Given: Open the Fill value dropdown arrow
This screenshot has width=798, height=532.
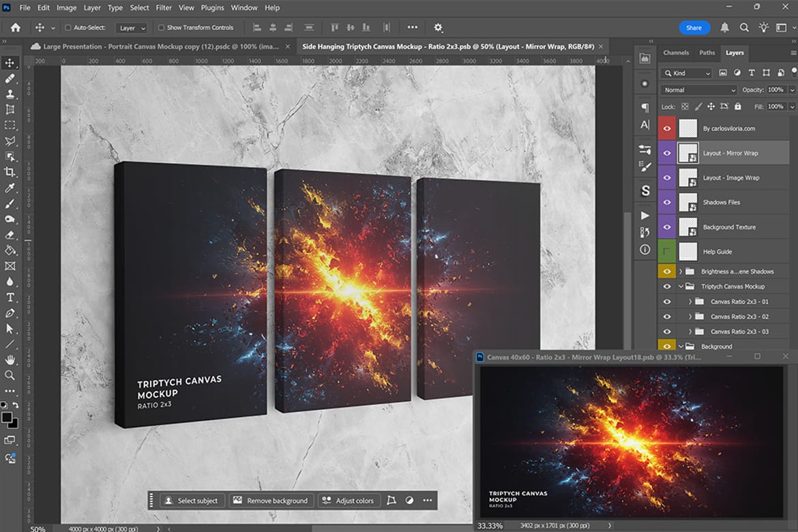Looking at the screenshot, I should tap(792, 107).
